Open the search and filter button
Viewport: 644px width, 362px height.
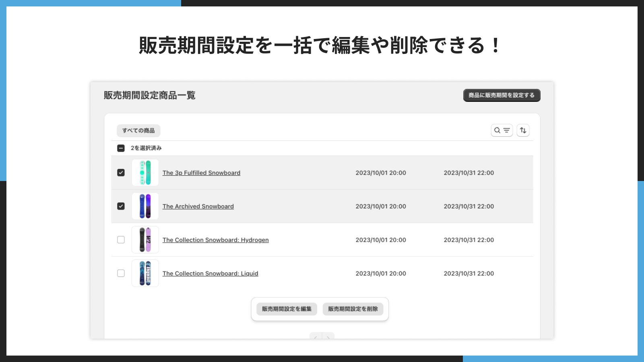pyautogui.click(x=502, y=130)
